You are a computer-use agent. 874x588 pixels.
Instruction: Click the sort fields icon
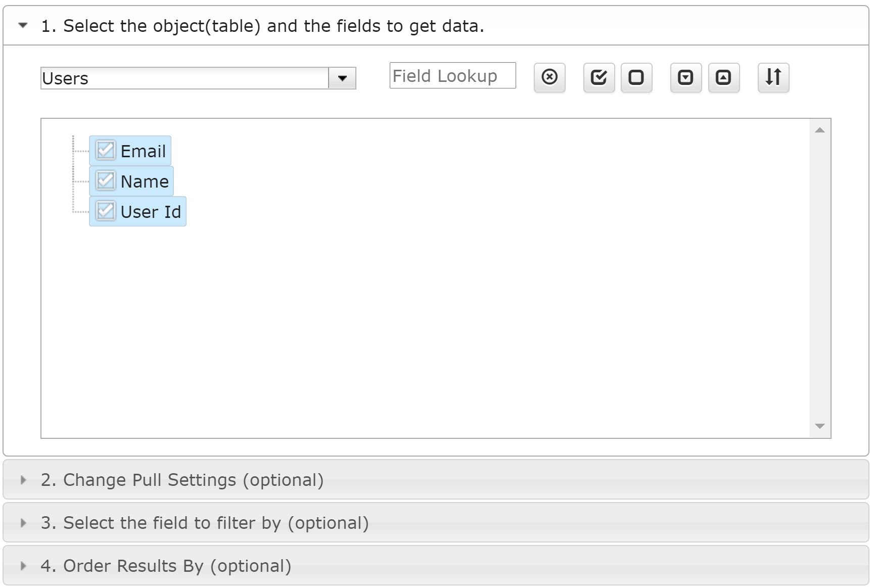click(x=773, y=77)
